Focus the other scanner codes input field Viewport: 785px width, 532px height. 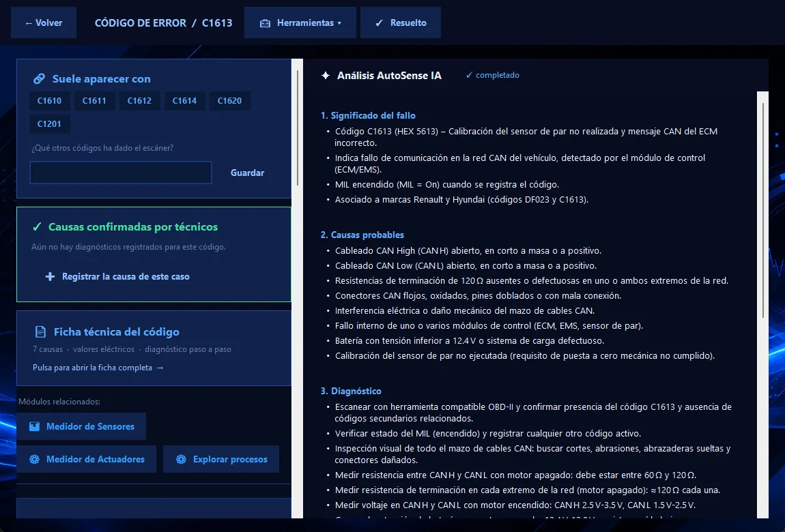click(x=121, y=173)
